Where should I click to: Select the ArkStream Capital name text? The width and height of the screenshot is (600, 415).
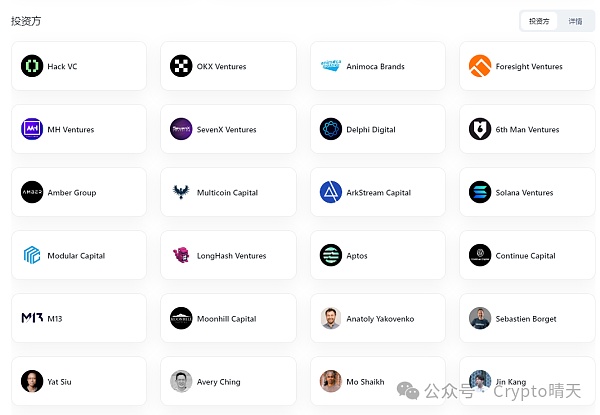point(378,192)
